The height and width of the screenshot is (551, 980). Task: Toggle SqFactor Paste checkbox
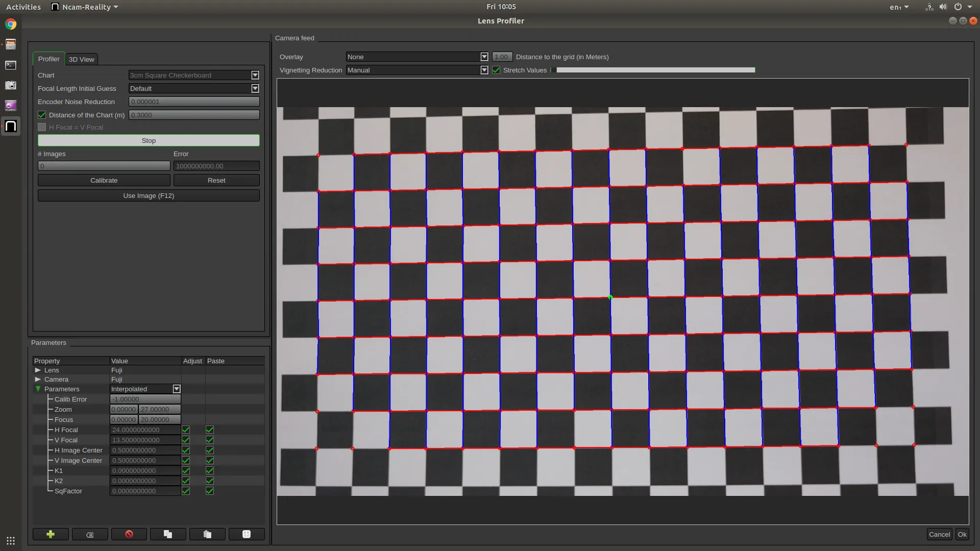[210, 491]
